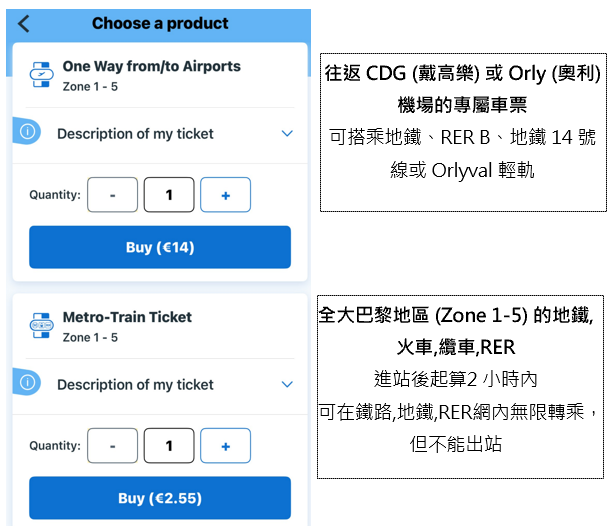Expand Metro-Train ticket description chevron
Image resolution: width=612 pixels, height=526 pixels.
pyautogui.click(x=287, y=385)
